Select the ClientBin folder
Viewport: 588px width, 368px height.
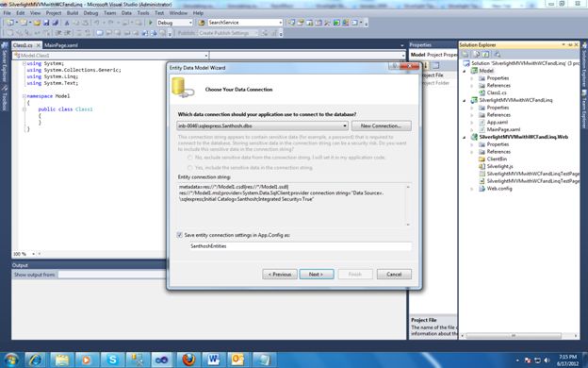pos(497,159)
